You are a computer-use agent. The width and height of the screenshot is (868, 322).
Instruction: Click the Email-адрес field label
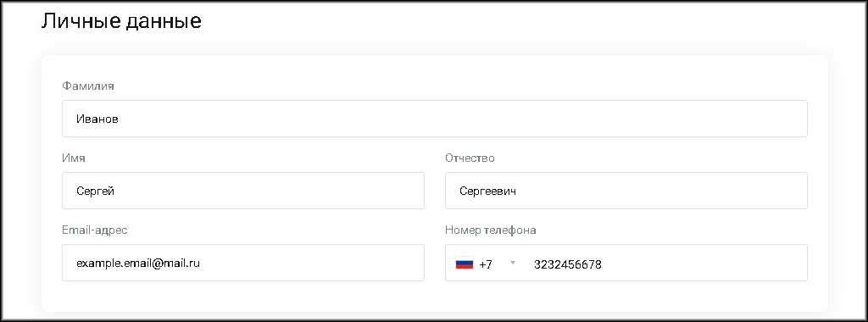[x=95, y=230]
